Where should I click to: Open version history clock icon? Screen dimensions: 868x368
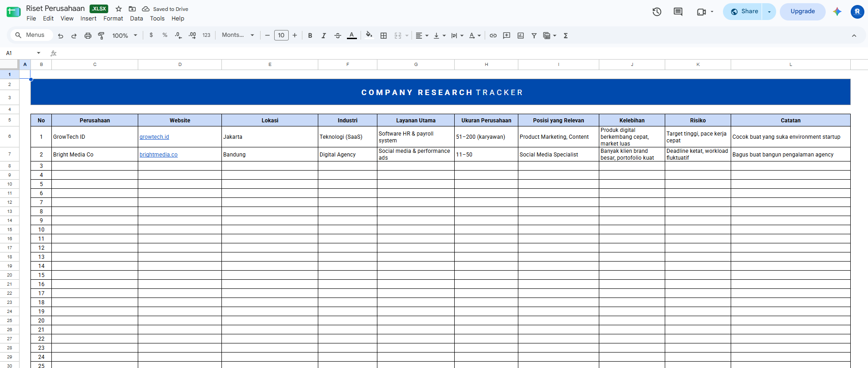[x=657, y=12]
